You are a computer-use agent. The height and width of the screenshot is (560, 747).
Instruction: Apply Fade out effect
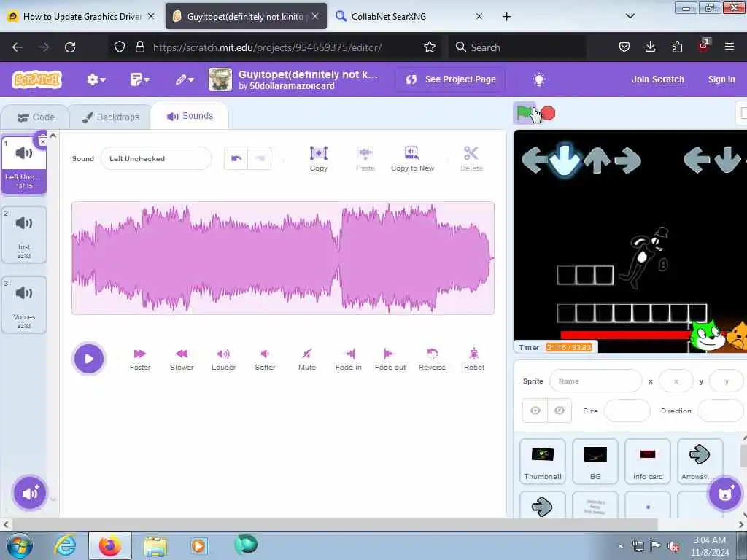click(x=390, y=359)
